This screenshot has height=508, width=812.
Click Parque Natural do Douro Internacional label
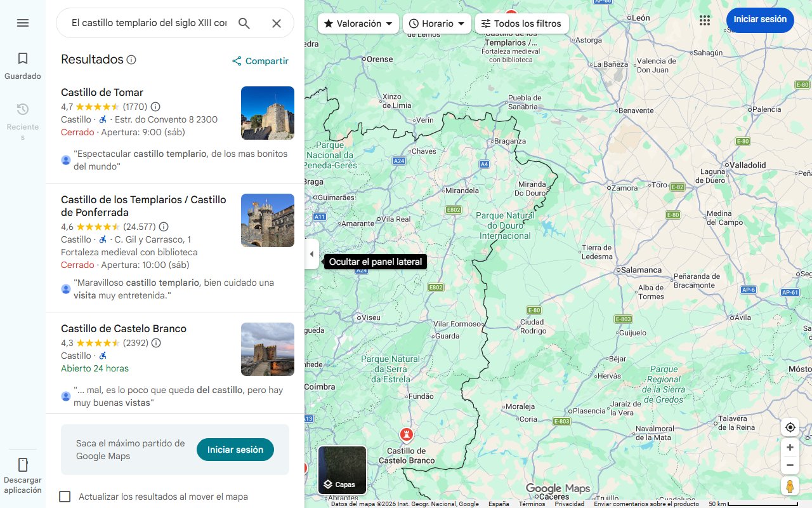(x=505, y=225)
